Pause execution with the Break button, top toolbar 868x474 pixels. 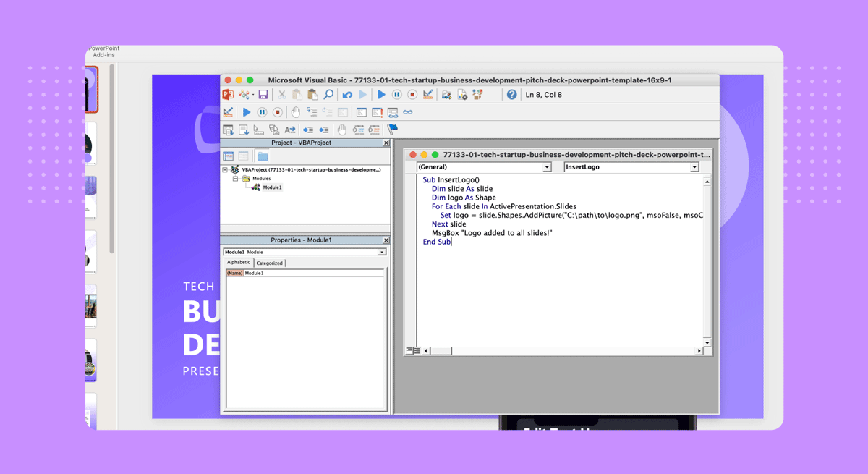pos(396,95)
